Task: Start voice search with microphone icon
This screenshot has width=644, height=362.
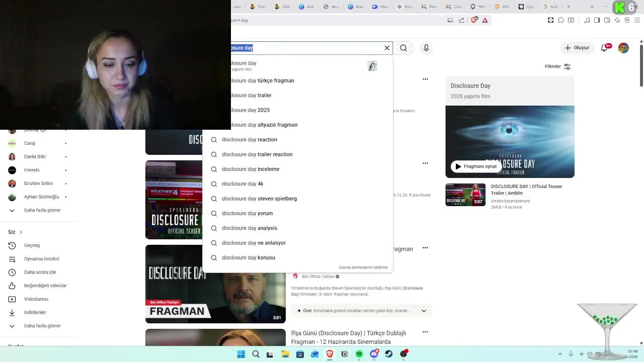Action: pos(426,48)
